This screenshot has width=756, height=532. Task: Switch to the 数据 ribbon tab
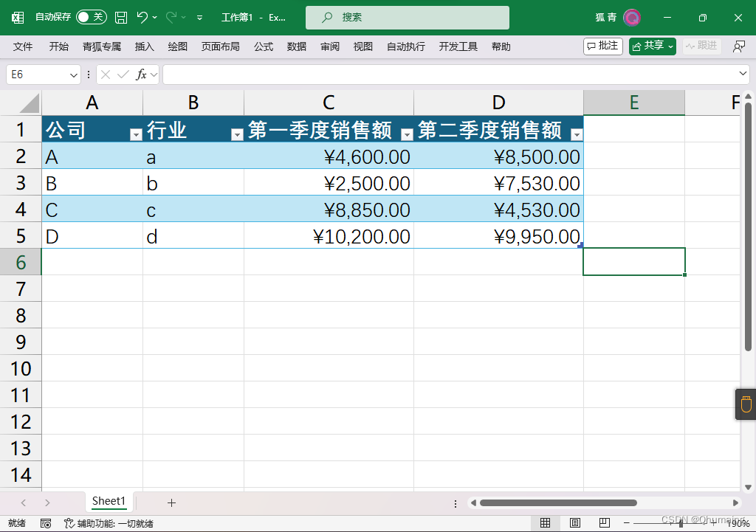[x=296, y=46]
